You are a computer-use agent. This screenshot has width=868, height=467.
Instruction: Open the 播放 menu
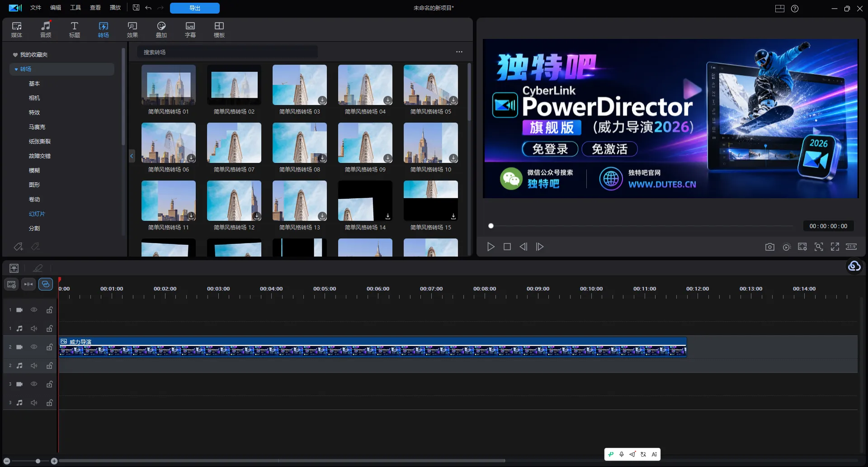coord(115,8)
